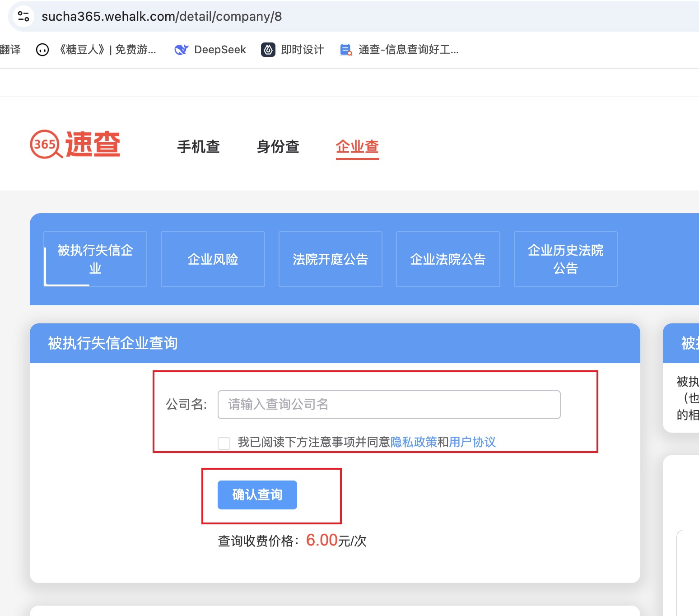699x616 pixels.
Task: Open the 即时设计 bookmark icon
Action: [268, 50]
